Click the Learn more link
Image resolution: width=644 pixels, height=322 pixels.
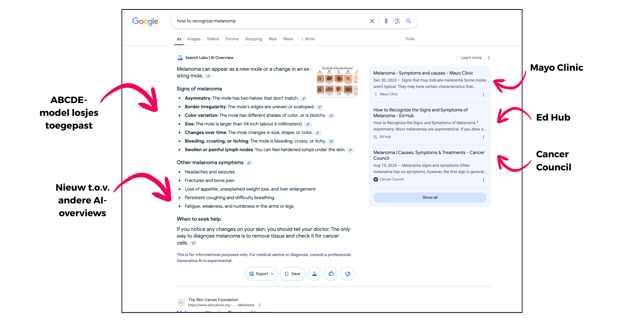click(471, 58)
